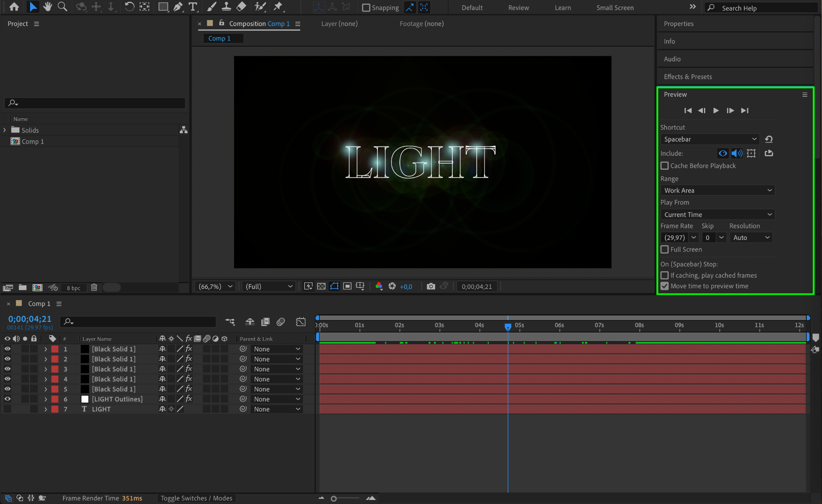Select the Pen tool
Viewport: 822px width, 504px height.
pos(178,7)
